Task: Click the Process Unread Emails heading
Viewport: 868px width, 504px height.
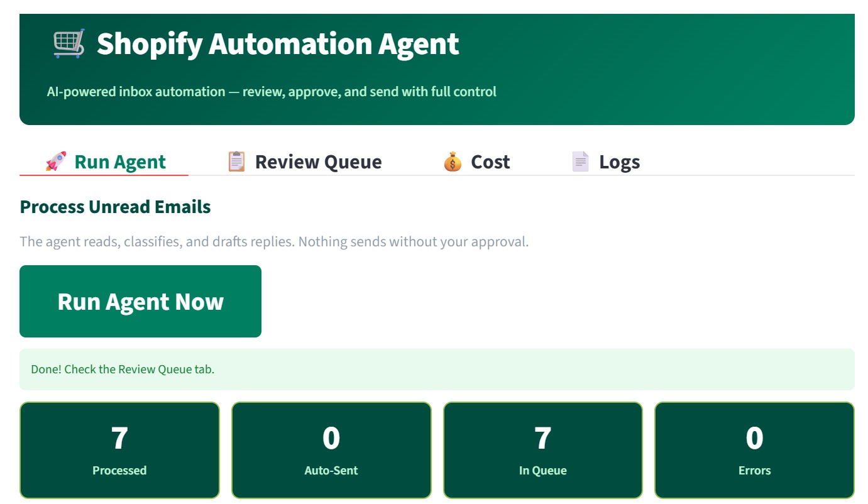Action: coord(116,207)
